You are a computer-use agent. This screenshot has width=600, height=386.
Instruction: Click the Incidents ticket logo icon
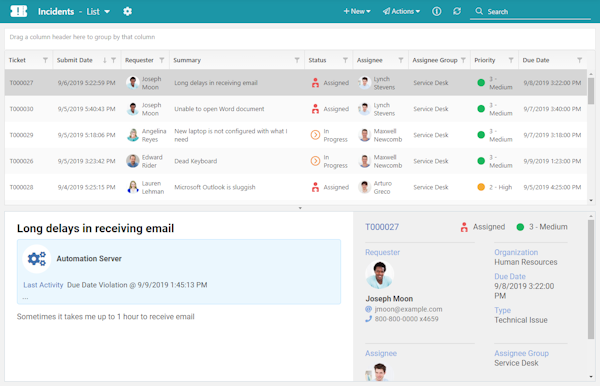click(19, 11)
